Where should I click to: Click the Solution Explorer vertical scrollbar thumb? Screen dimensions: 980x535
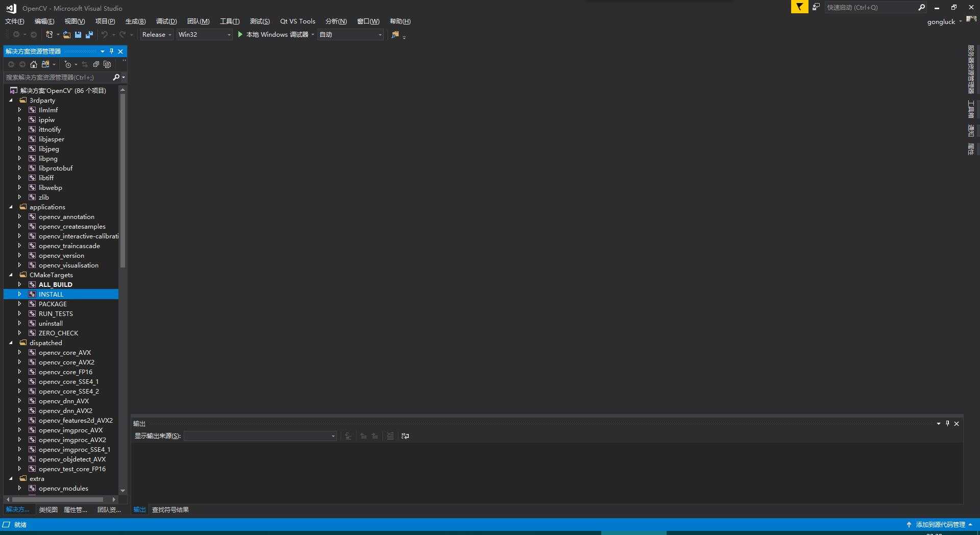click(122, 180)
